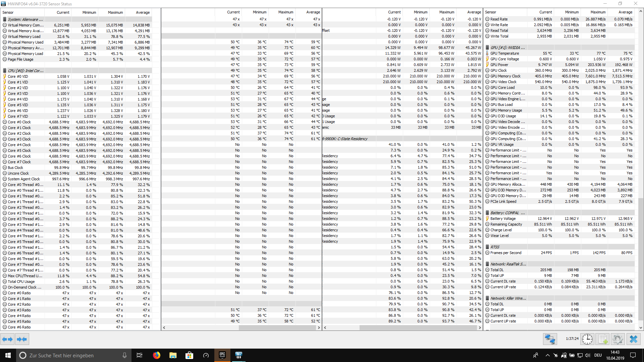The height and width of the screenshot is (362, 644).
Task: Select the Read Rate row
Action: click(x=559, y=19)
